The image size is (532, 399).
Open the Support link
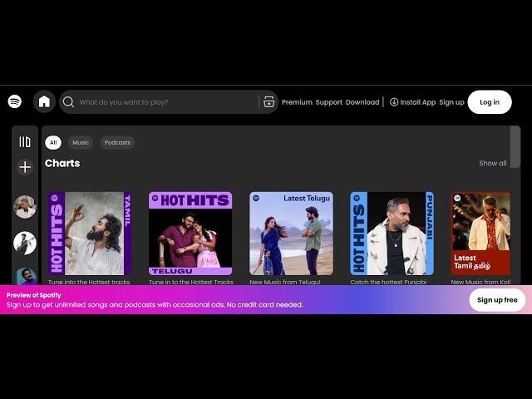pos(329,102)
